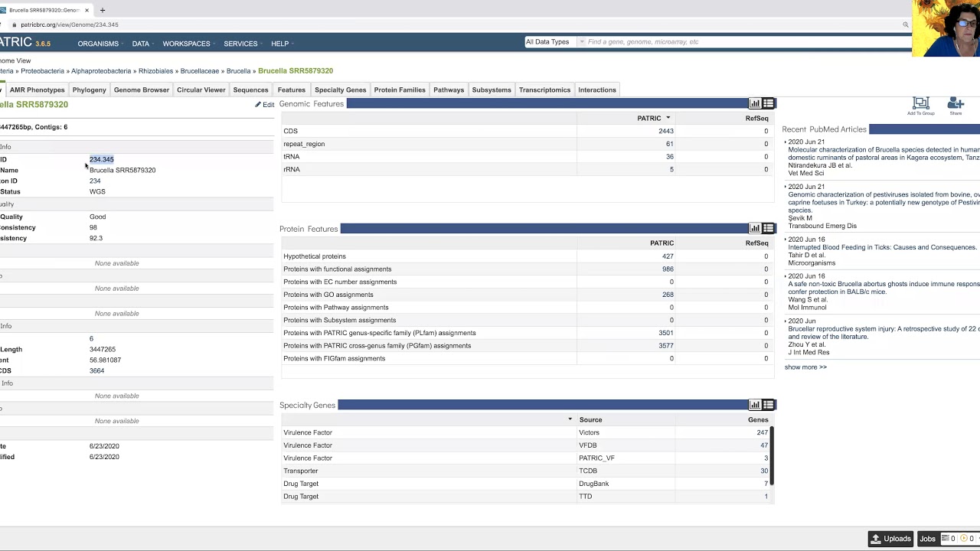The image size is (980, 551).
Task: Show Specialty Genes chart view
Action: (755, 405)
